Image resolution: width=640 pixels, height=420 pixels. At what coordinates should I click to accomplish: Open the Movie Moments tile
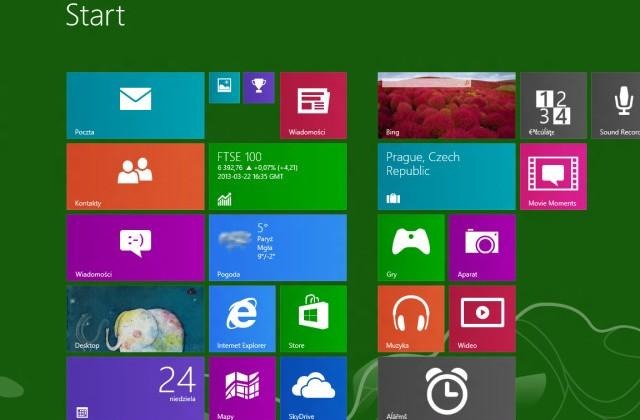[553, 177]
